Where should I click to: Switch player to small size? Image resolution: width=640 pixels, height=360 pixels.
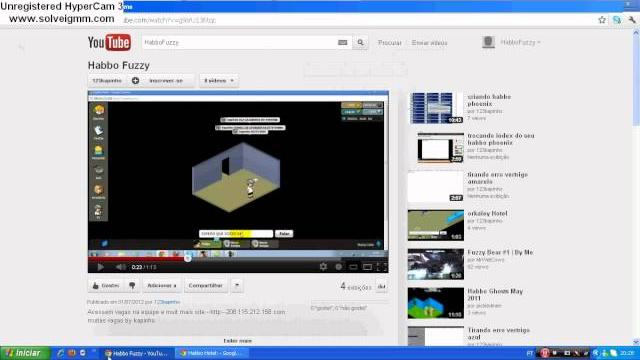pyautogui.click(x=353, y=267)
